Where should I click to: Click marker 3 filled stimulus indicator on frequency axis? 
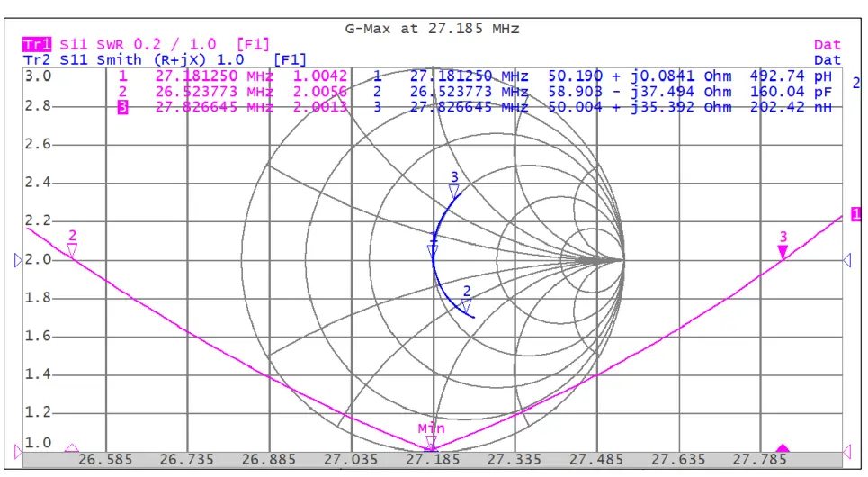coord(783,447)
